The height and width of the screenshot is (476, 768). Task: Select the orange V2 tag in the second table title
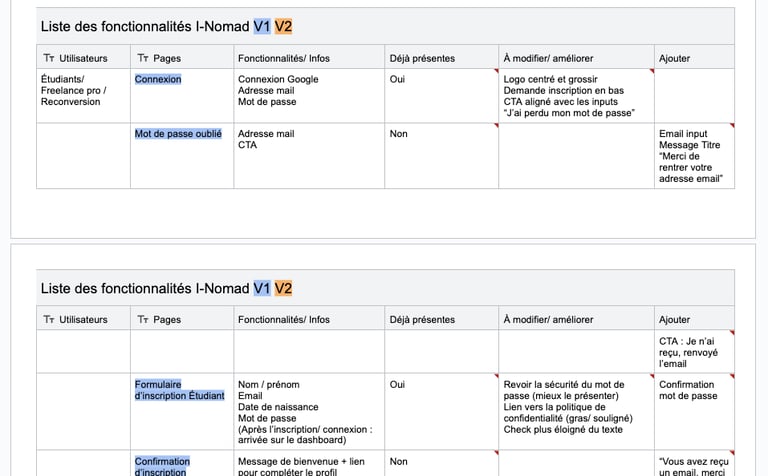click(x=284, y=289)
